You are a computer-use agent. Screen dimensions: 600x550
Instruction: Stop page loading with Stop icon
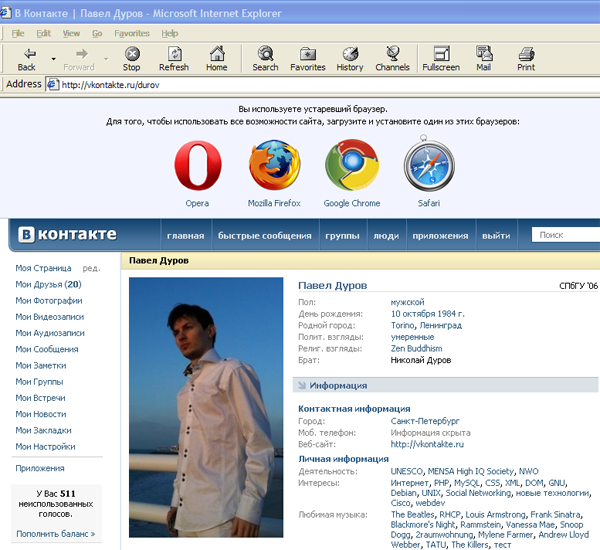click(x=132, y=54)
